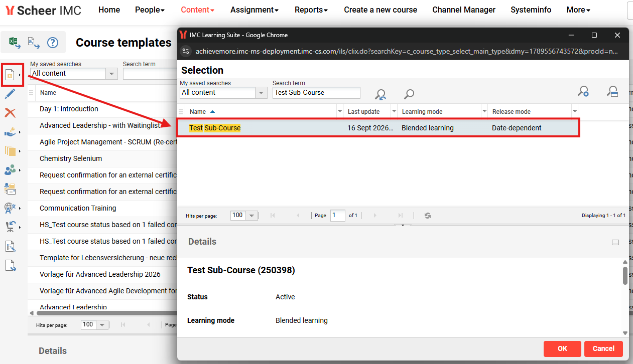Click the Excel export icon
Viewport: 633px width, 364px height.
pos(15,43)
